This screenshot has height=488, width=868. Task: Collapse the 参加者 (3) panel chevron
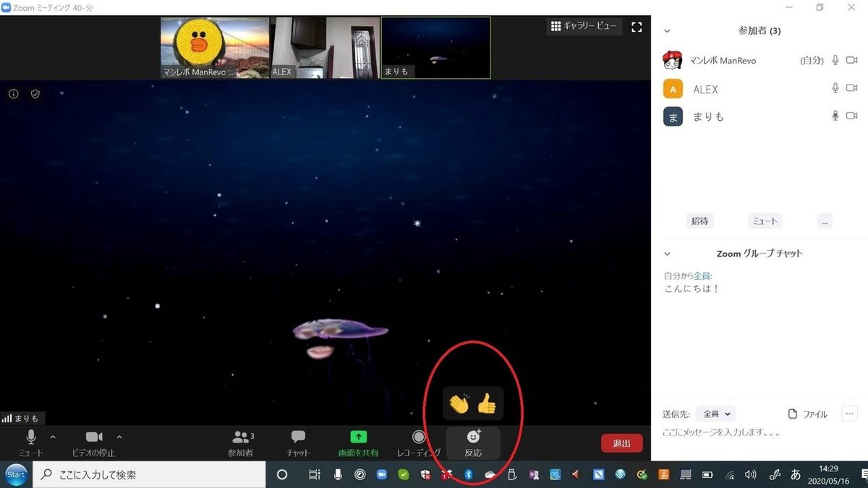point(667,31)
